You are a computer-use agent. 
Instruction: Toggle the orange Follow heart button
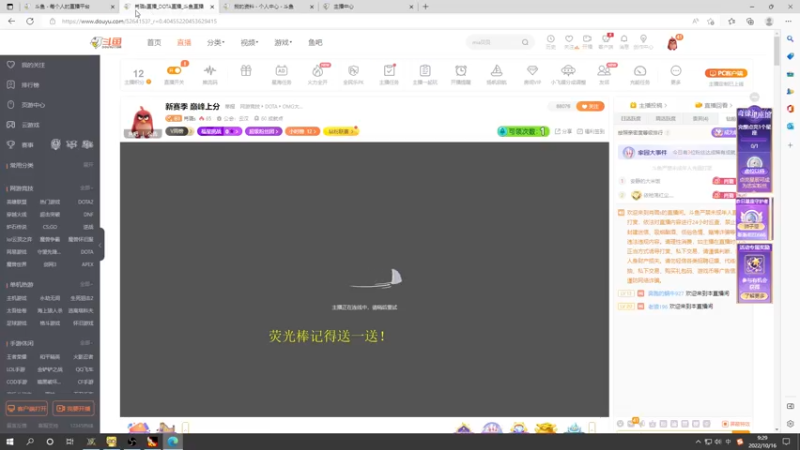590,106
